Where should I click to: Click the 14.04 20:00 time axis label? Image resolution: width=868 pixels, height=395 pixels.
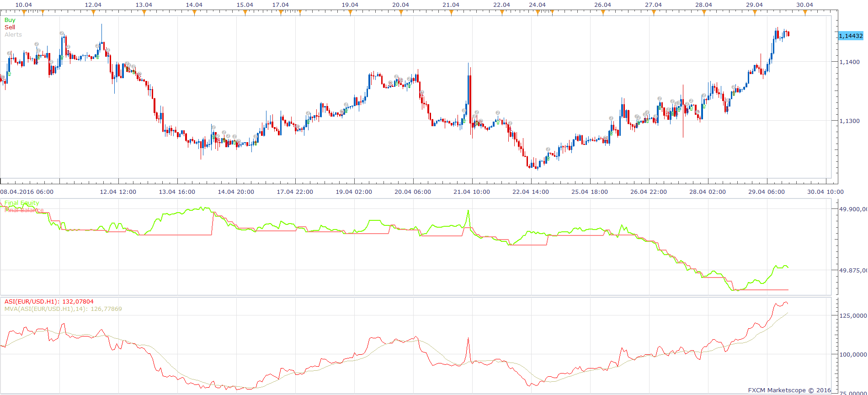pyautogui.click(x=236, y=192)
